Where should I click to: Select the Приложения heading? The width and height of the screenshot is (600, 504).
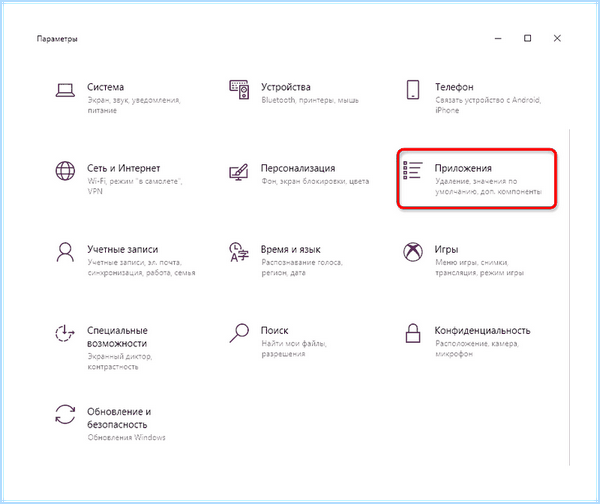pyautogui.click(x=463, y=168)
